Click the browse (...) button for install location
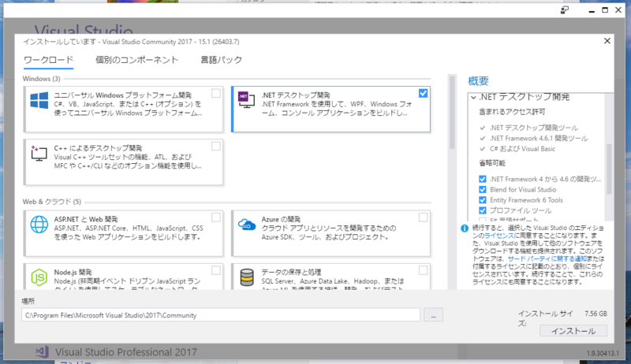This screenshot has width=631, height=364. click(433, 315)
